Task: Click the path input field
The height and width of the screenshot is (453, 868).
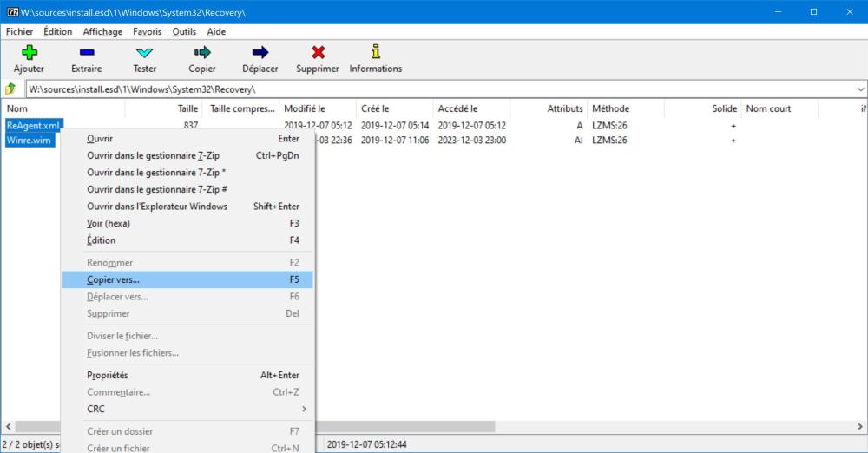Action: (x=441, y=89)
